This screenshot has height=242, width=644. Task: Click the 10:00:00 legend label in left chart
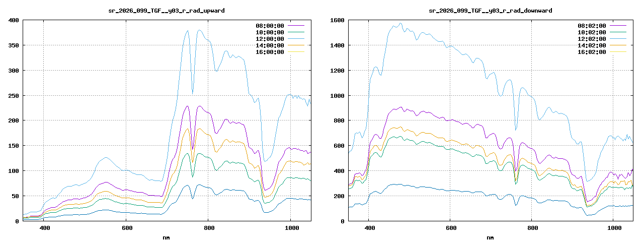click(x=270, y=32)
